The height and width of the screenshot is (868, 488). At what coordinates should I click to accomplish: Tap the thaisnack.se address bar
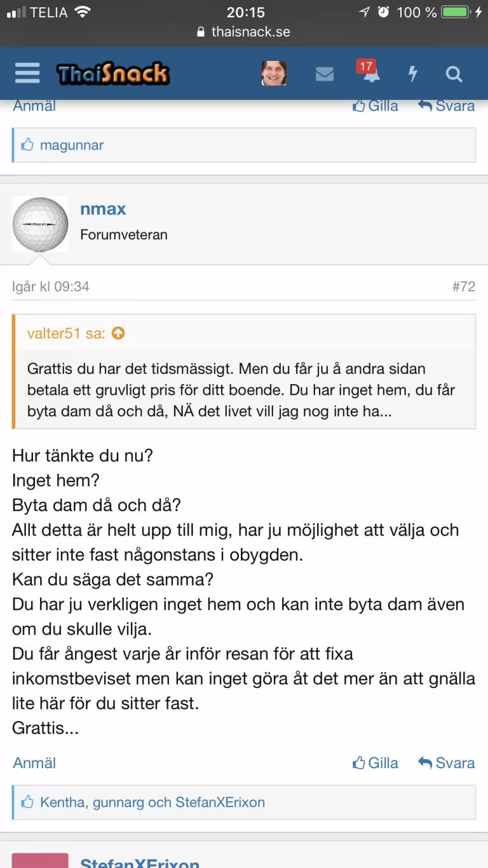[244, 32]
